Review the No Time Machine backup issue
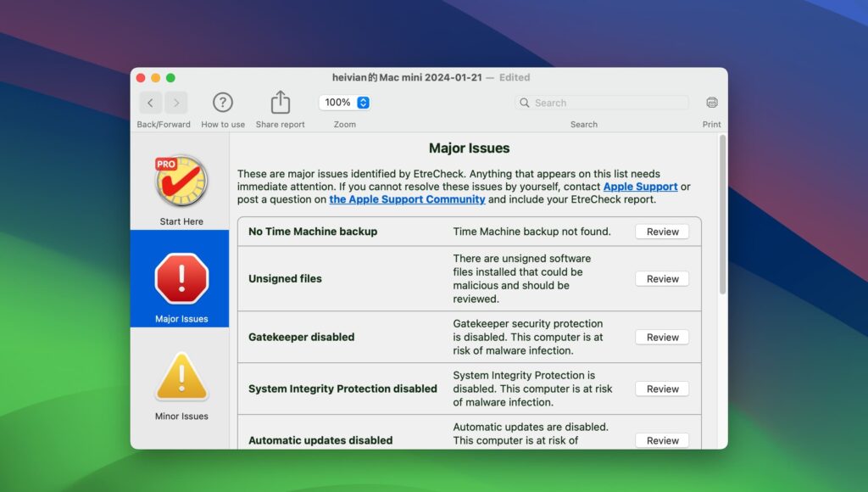Screen dimensions: 868x492 (661, 231)
